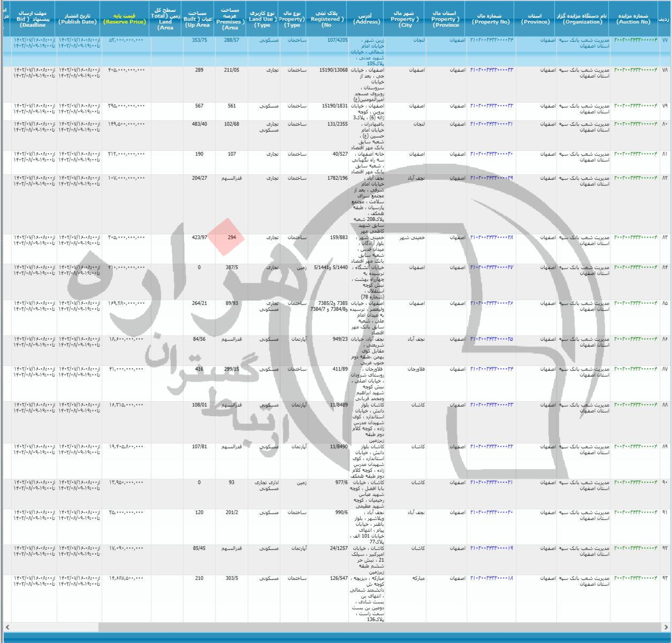Open property number link in row 93
Image resolution: width=672 pixels, height=643 pixels.
click(x=492, y=578)
